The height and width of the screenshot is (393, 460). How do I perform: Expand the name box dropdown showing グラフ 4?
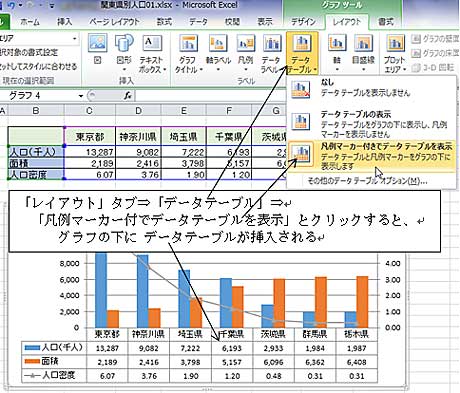pos(81,96)
